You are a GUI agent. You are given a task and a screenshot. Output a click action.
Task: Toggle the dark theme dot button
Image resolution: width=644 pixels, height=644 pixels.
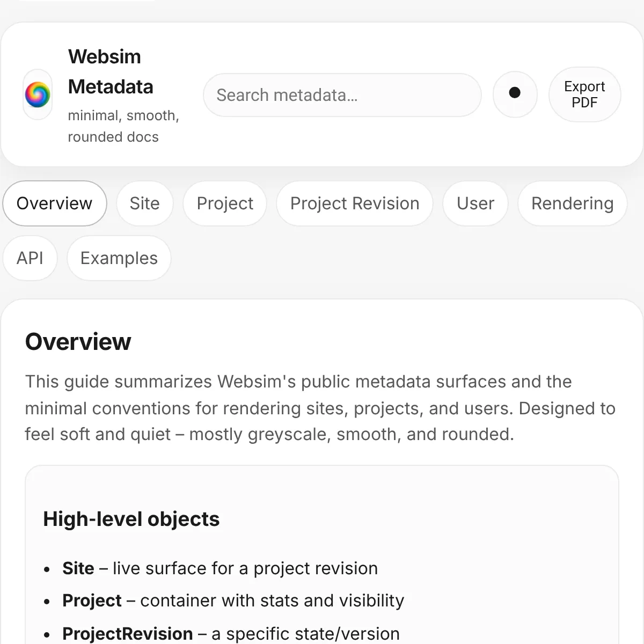pos(515,93)
